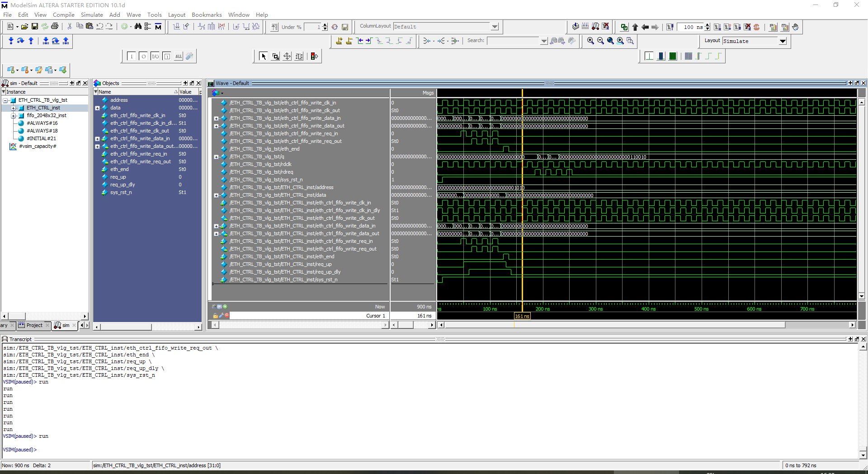Click the Zoom In magnifier icon

590,41
